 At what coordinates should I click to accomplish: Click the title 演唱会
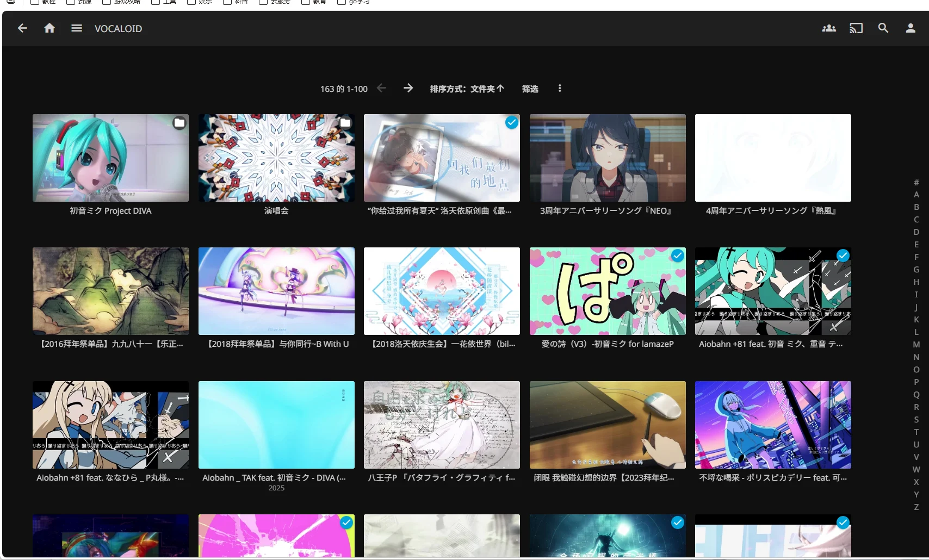276,211
